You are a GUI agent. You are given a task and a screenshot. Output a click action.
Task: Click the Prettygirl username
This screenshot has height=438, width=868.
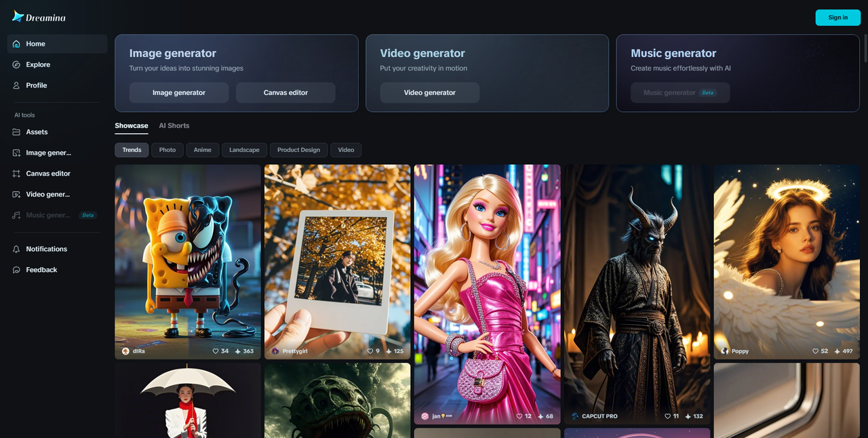pyautogui.click(x=296, y=351)
